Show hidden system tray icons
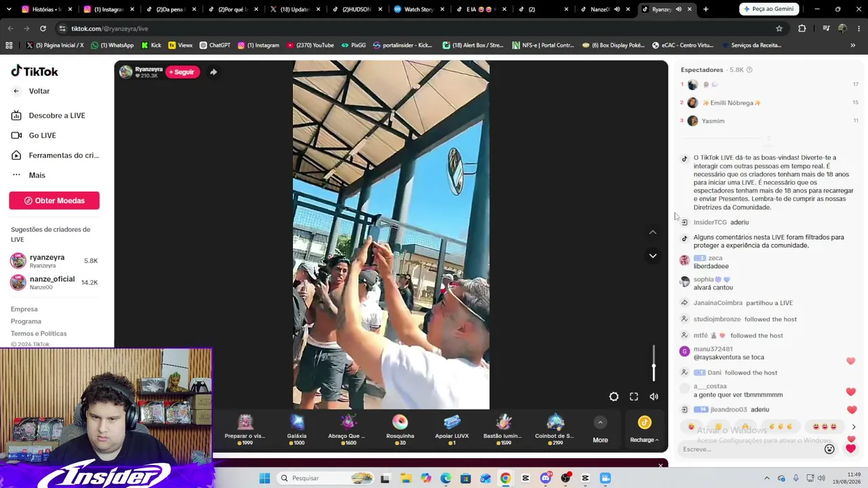 point(767,479)
